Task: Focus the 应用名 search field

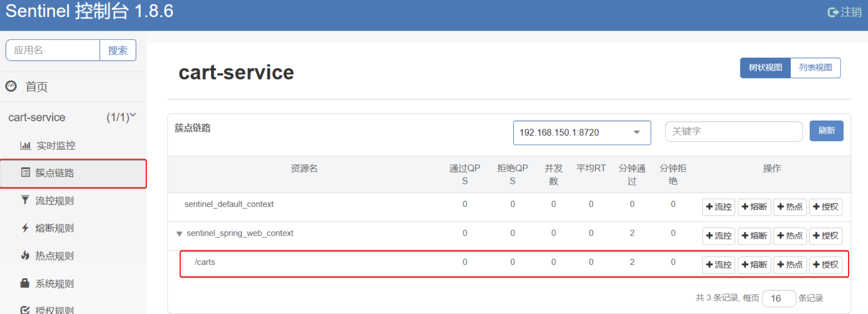Action: (53, 50)
